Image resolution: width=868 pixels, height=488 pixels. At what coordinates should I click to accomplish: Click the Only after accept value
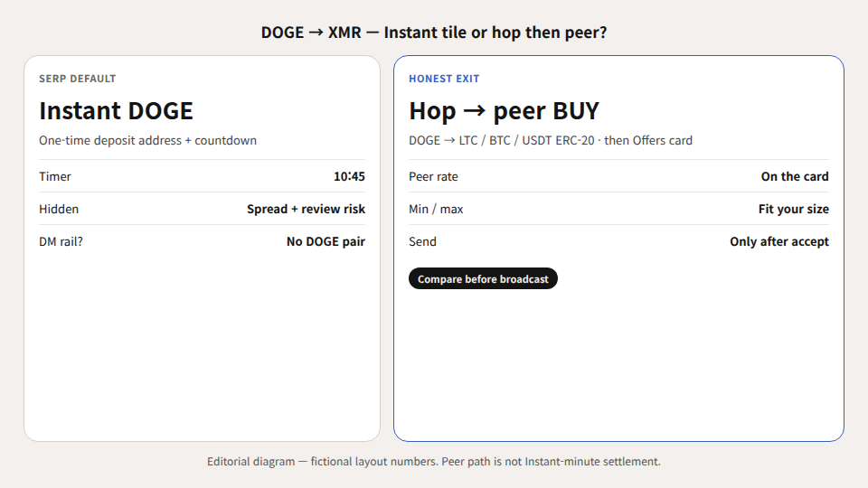click(x=779, y=242)
